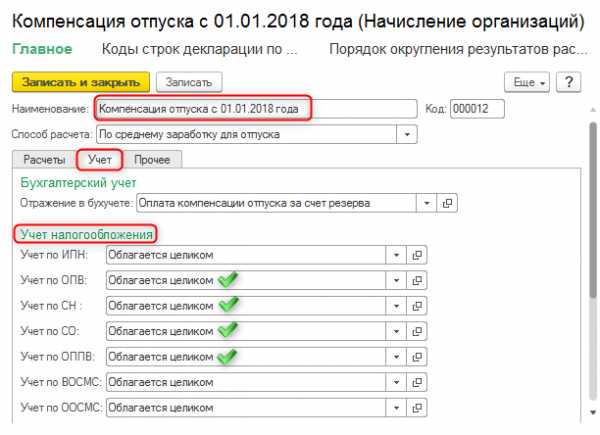Open the linked form for Учет по ИПН
Viewport: 600px width, 435px height.
tap(419, 254)
